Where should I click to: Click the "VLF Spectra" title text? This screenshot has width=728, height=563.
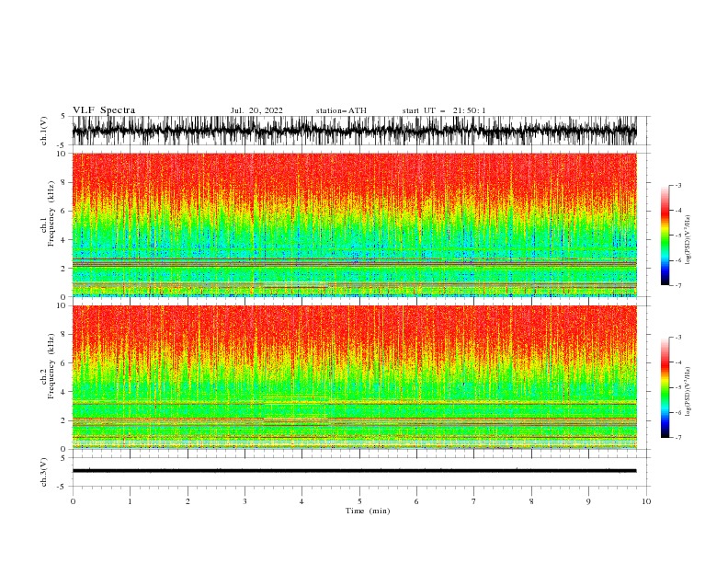pos(104,110)
